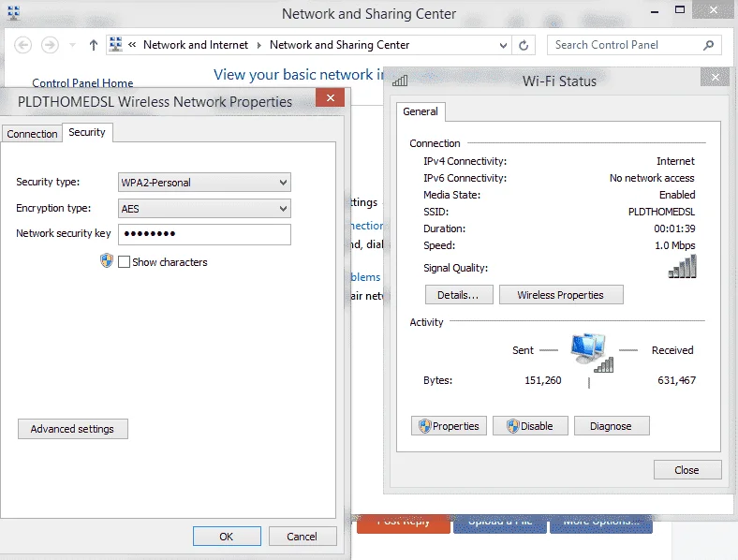Close the Wi-Fi Status dialog with X
This screenshot has height=560, width=738.
click(715, 77)
